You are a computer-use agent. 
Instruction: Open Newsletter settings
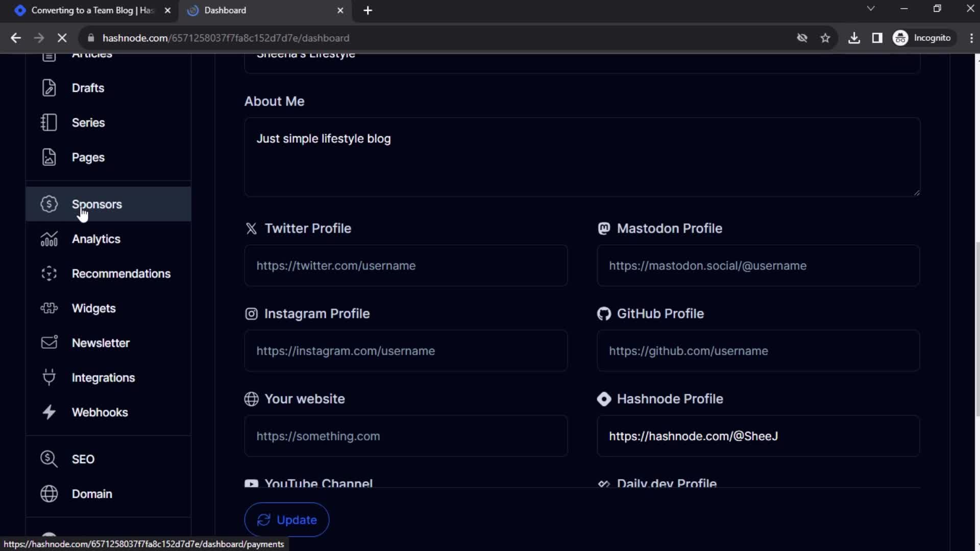(x=100, y=342)
